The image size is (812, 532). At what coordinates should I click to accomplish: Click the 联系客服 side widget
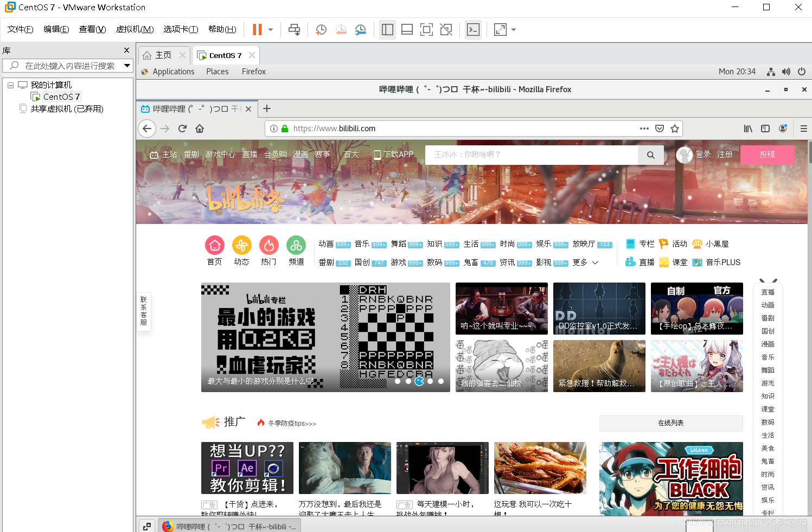tap(143, 311)
